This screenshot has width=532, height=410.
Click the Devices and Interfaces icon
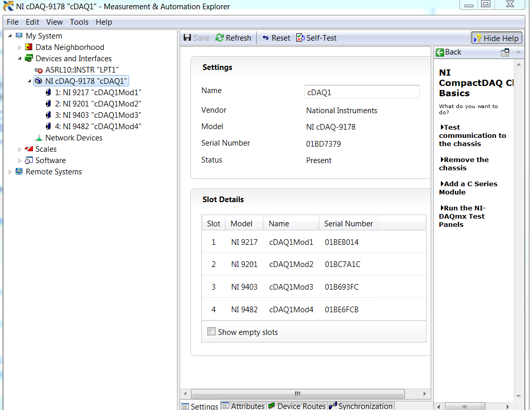[x=29, y=58]
